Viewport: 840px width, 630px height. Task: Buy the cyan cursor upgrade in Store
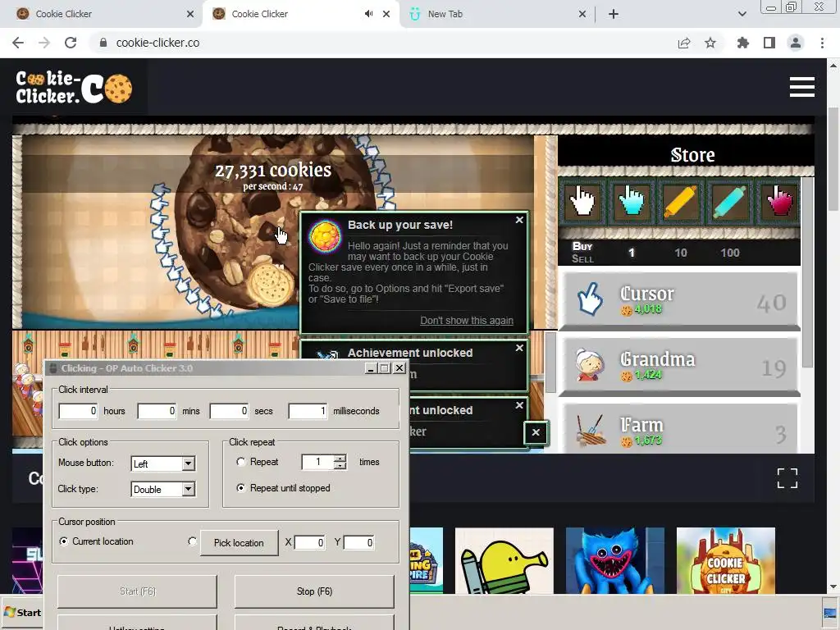631,202
